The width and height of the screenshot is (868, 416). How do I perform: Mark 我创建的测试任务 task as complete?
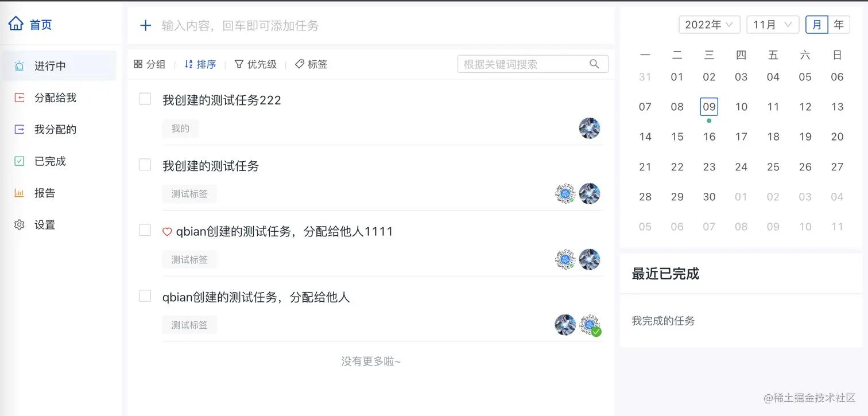145,165
